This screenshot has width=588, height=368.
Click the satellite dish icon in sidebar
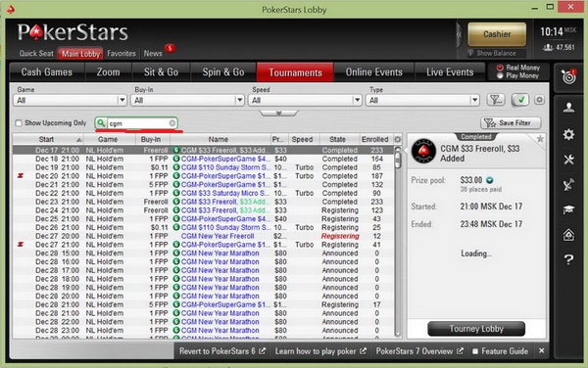[568, 185]
